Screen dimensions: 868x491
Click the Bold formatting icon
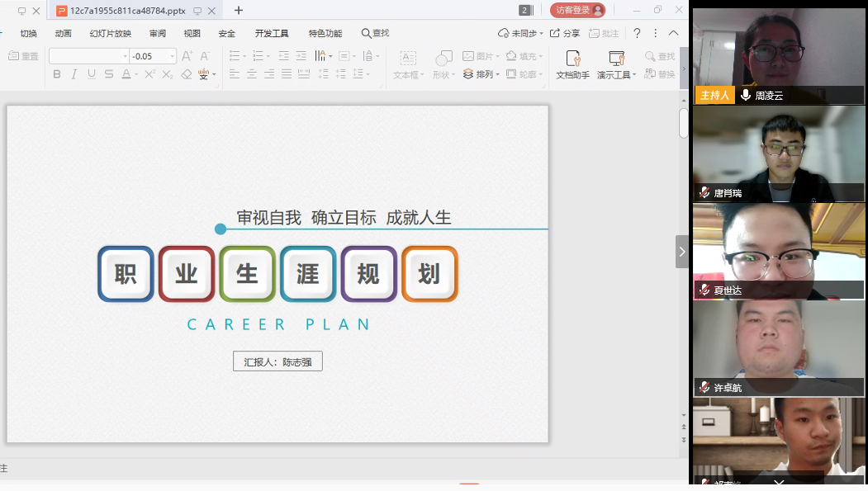point(57,74)
